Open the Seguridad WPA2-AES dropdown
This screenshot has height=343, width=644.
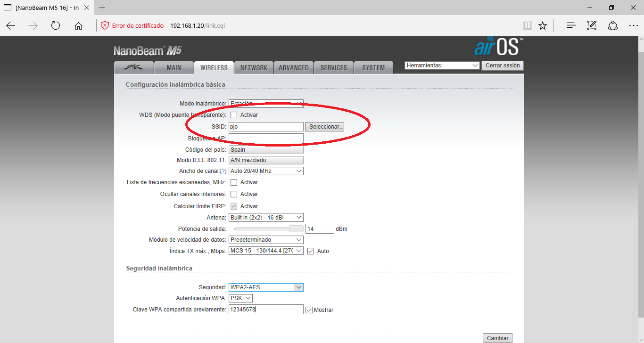pos(266,287)
